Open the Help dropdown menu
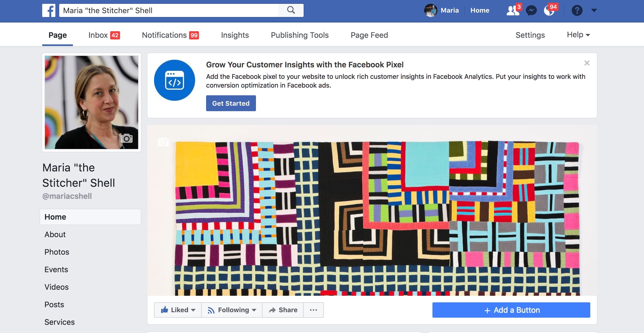The height and width of the screenshot is (333, 644). [x=578, y=35]
